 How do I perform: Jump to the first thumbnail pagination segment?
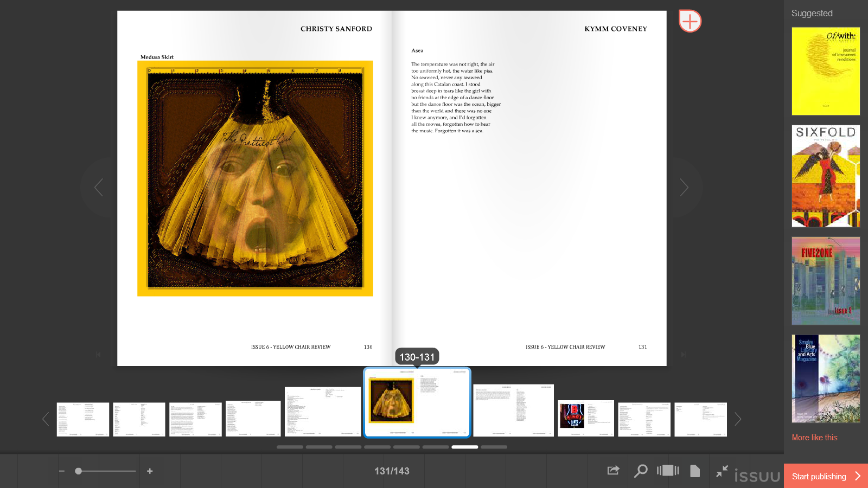pos(290,447)
